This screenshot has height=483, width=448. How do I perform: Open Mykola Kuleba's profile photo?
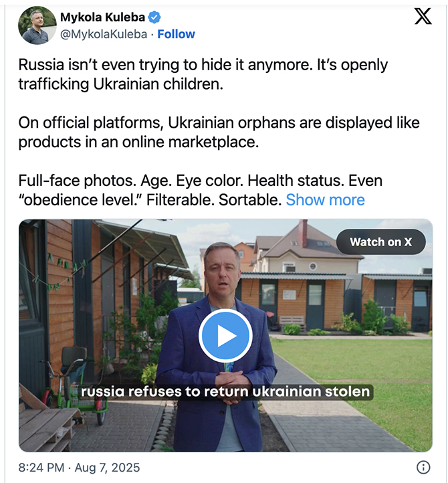coord(37,25)
